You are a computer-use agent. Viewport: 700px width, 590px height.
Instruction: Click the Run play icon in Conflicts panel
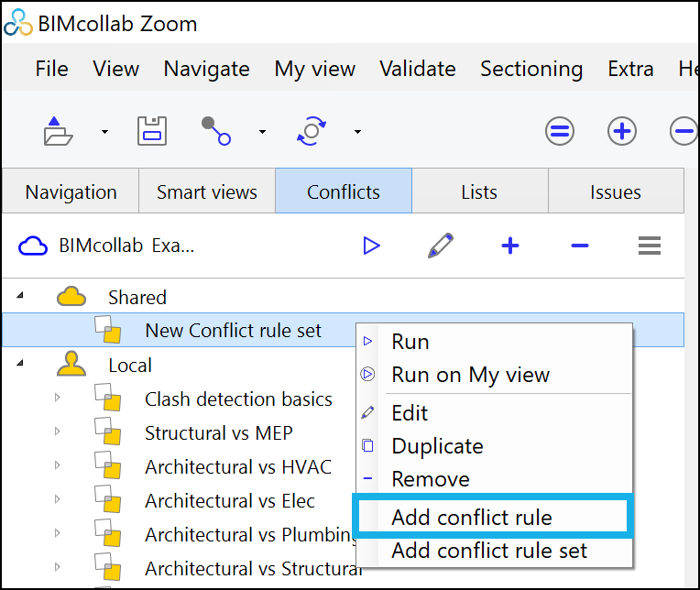[371, 246]
